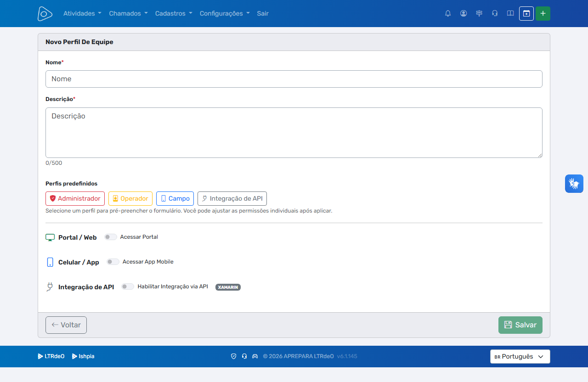The width and height of the screenshot is (588, 382).
Task: Click the Salvar button
Action: 520,325
